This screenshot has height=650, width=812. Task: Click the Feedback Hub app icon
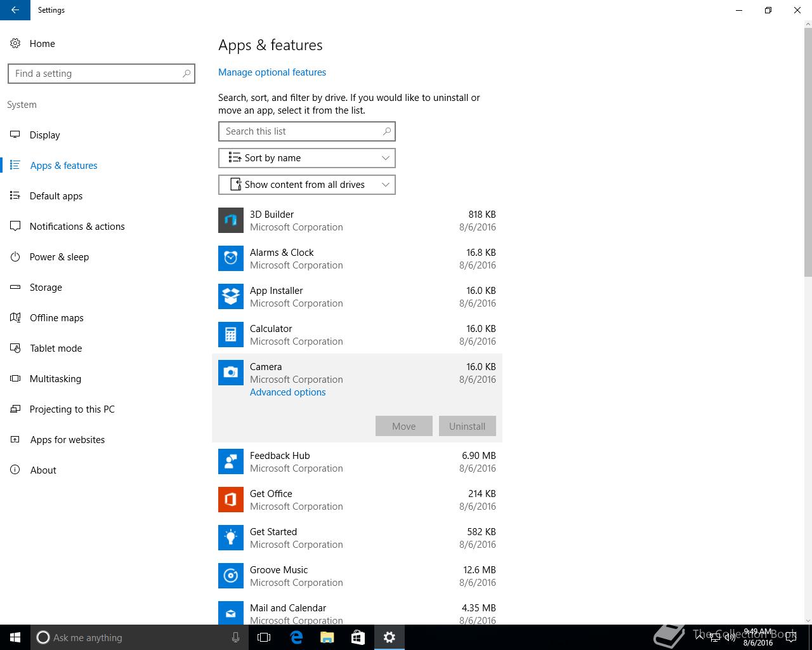231,461
